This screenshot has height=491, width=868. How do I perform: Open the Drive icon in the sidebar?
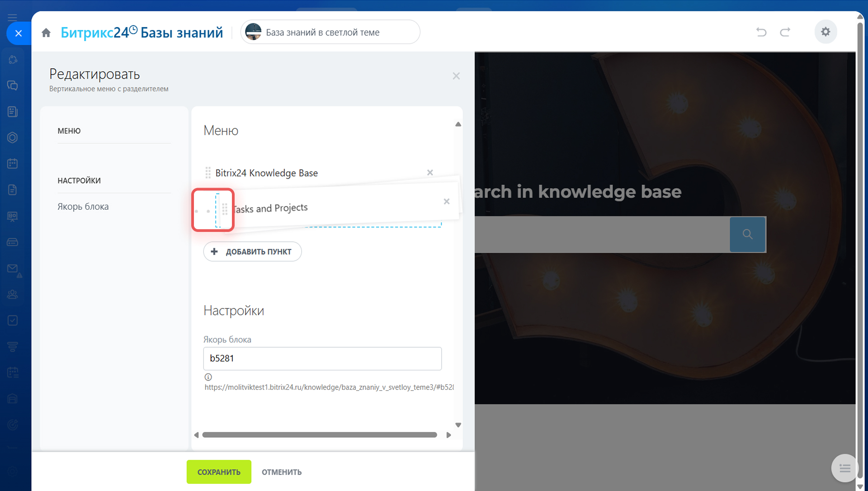coord(13,242)
